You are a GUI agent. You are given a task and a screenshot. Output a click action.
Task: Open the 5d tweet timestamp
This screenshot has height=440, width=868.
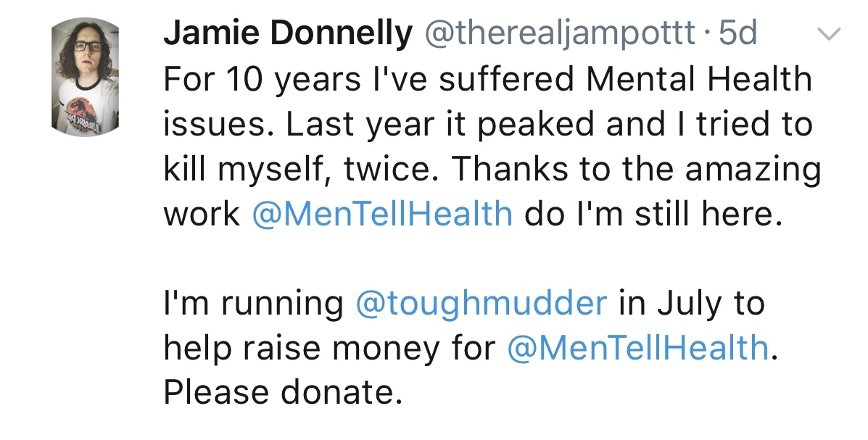click(737, 33)
